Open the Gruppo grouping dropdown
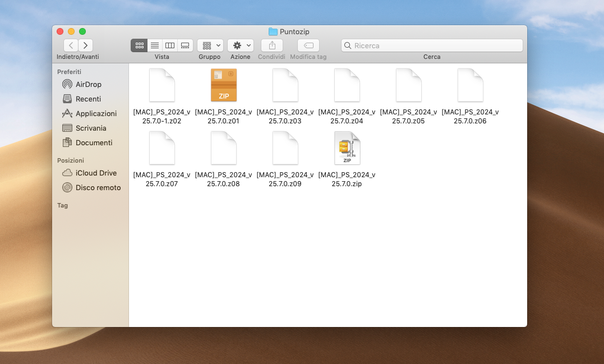The image size is (604, 364). click(210, 45)
